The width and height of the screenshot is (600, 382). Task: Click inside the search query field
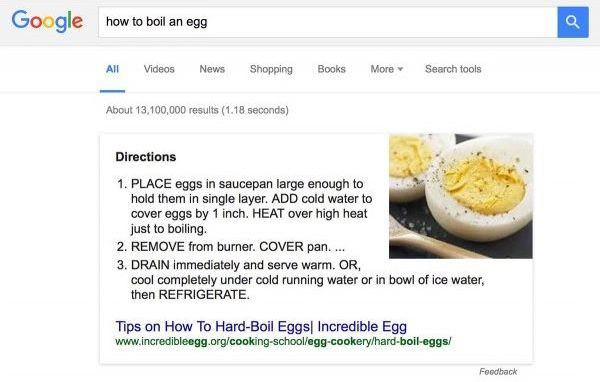(x=328, y=22)
